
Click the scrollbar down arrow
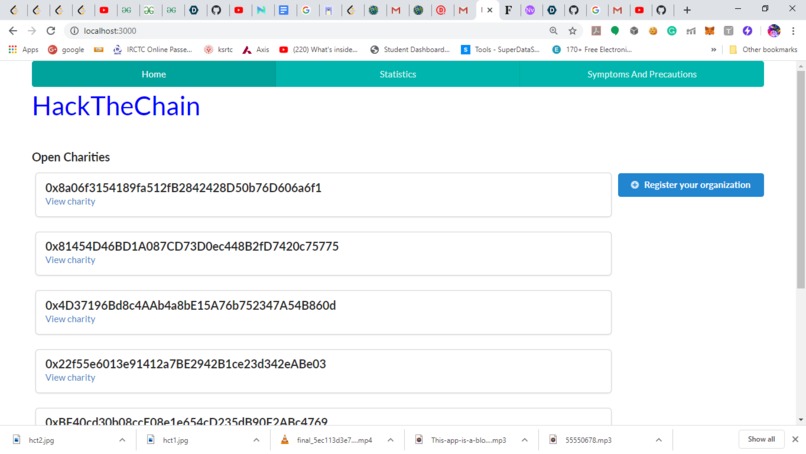pyautogui.click(x=800, y=420)
